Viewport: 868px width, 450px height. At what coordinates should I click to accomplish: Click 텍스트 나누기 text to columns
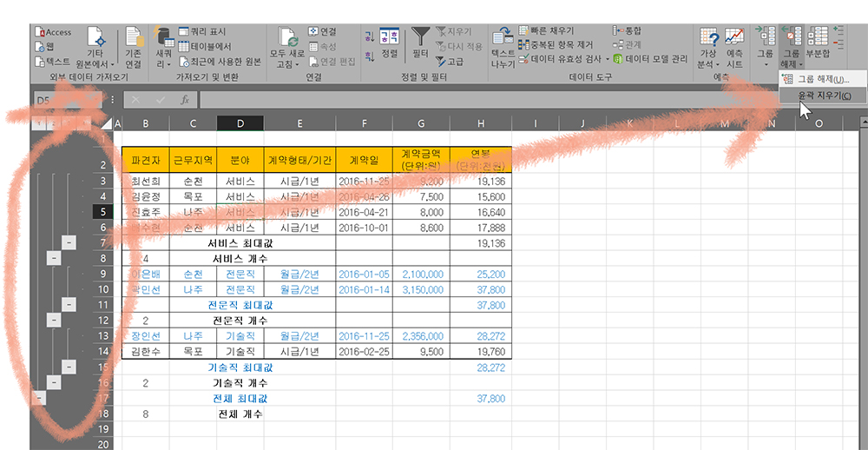(x=503, y=48)
